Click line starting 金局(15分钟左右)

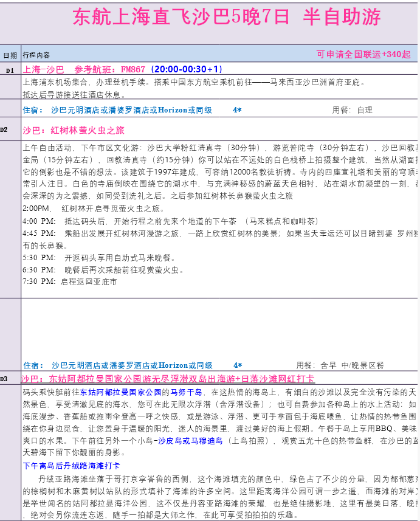click(220, 160)
